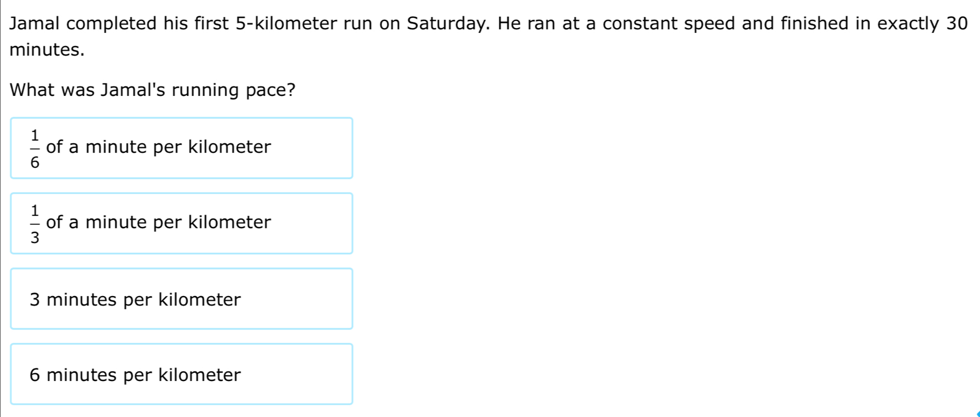The image size is (980, 417).
Task: Click the word minutes ending the first paragraph
Action: [47, 50]
